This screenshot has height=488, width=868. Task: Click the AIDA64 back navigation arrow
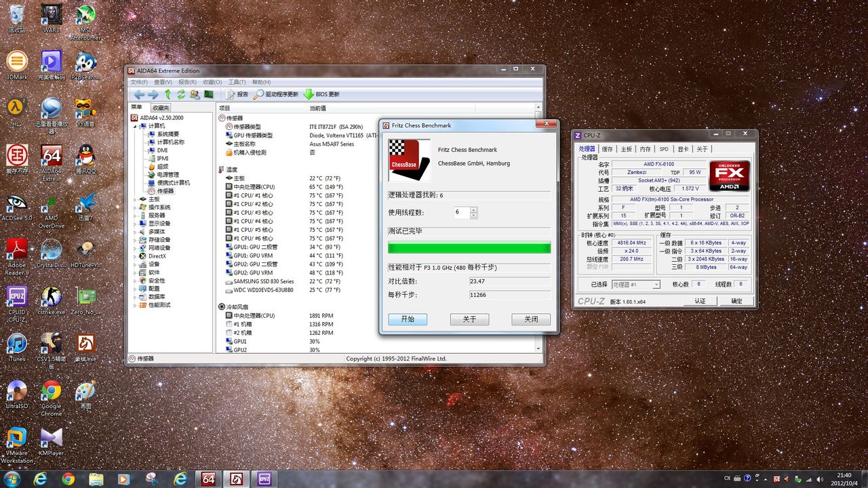pyautogui.click(x=139, y=94)
